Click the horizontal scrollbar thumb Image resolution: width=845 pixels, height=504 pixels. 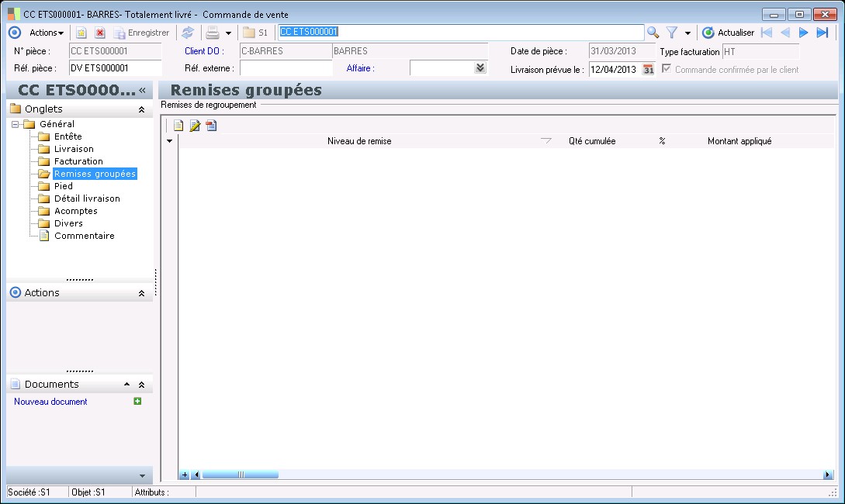[241, 475]
